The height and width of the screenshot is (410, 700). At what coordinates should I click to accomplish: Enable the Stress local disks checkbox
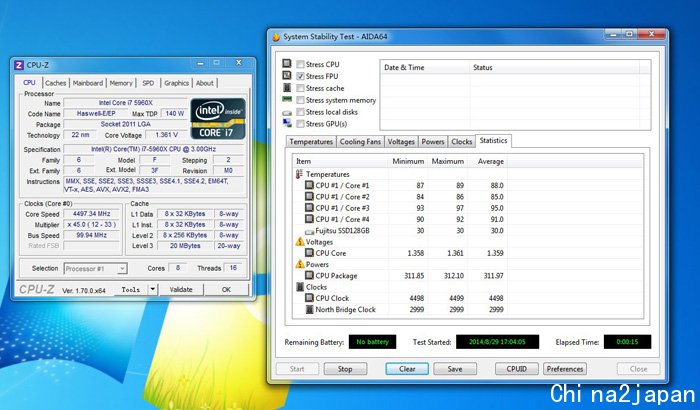(x=300, y=112)
